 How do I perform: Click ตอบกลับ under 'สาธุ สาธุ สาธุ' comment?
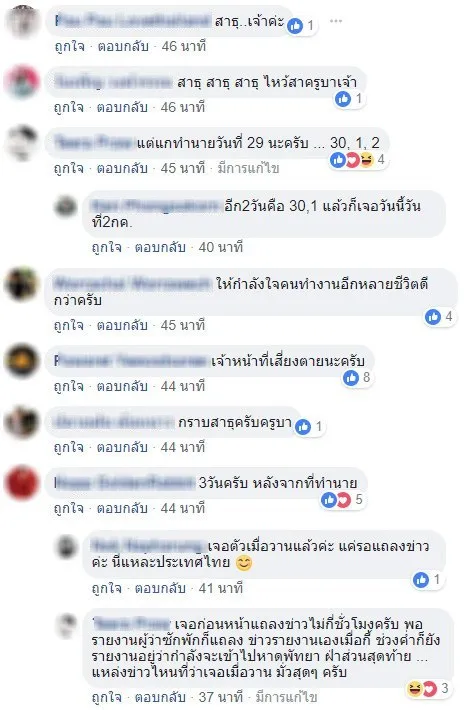tap(123, 107)
